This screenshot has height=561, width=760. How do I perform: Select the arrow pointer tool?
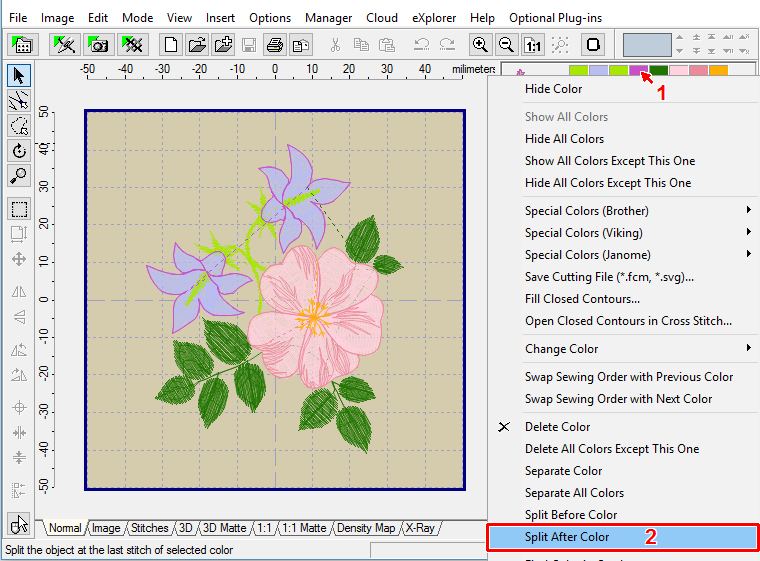19,76
